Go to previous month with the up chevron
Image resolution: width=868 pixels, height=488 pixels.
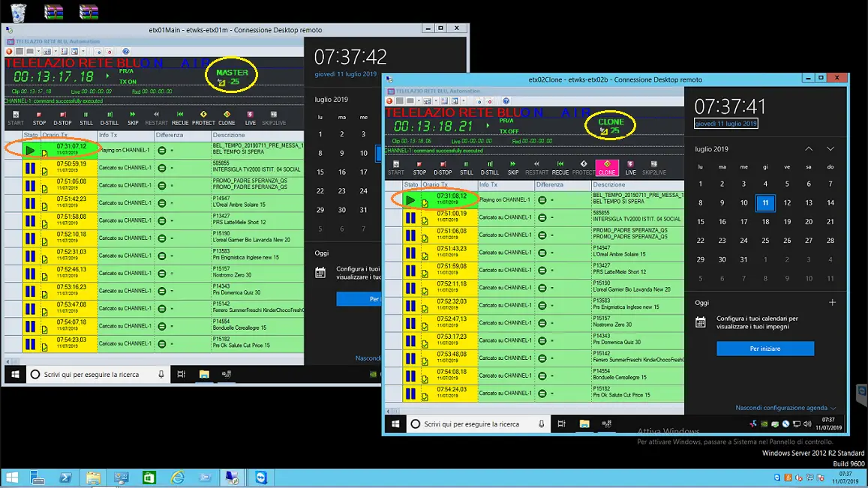click(809, 149)
